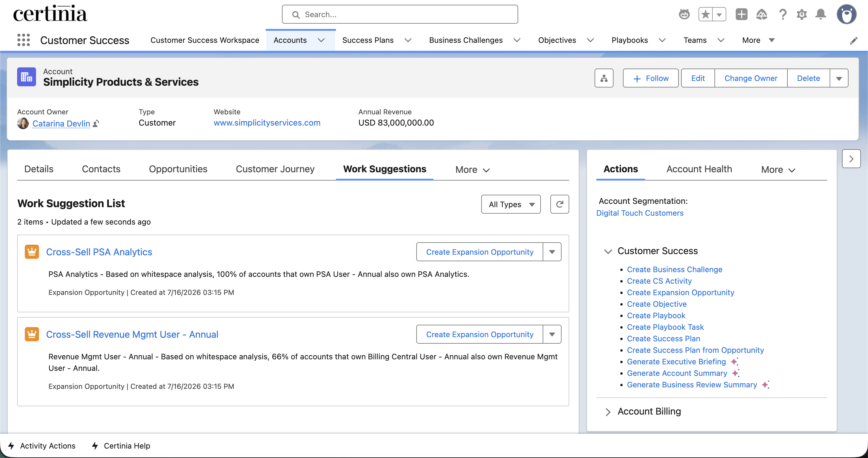868x458 pixels.
Task: Go to Customer Success Workspace tab
Action: 205,40
